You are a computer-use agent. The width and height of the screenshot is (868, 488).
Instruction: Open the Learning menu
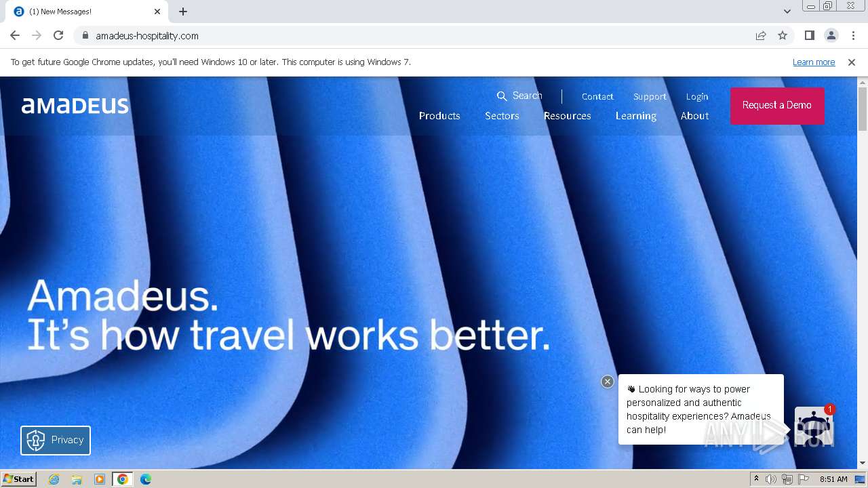coord(636,116)
